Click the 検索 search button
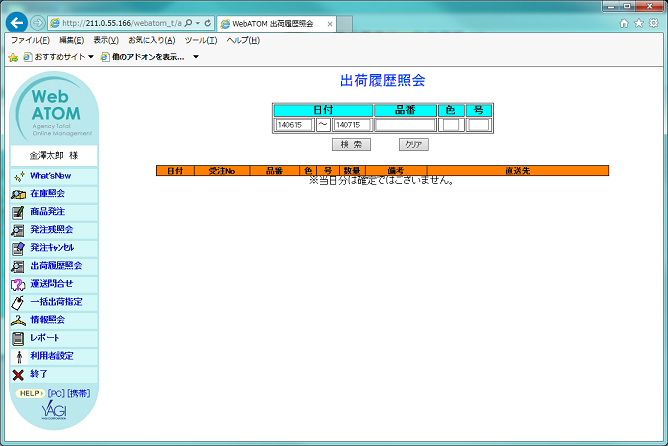This screenshot has width=668, height=446. pyautogui.click(x=351, y=144)
